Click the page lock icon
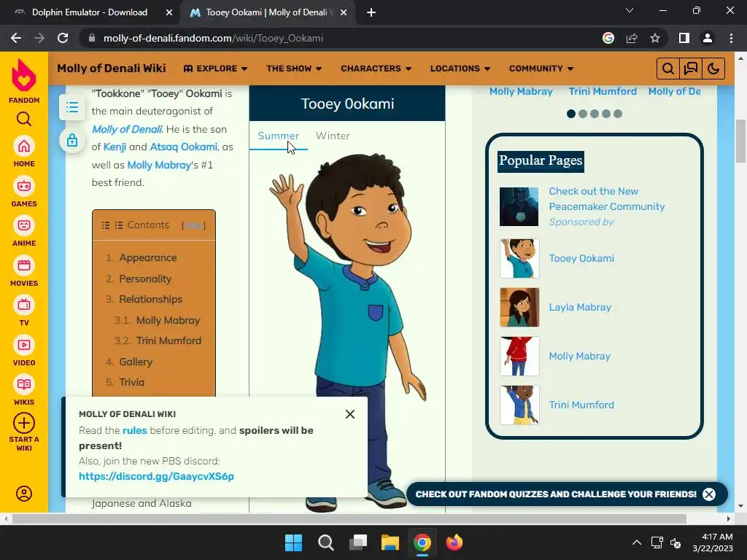Viewport: 747px width, 560px height. point(72,141)
